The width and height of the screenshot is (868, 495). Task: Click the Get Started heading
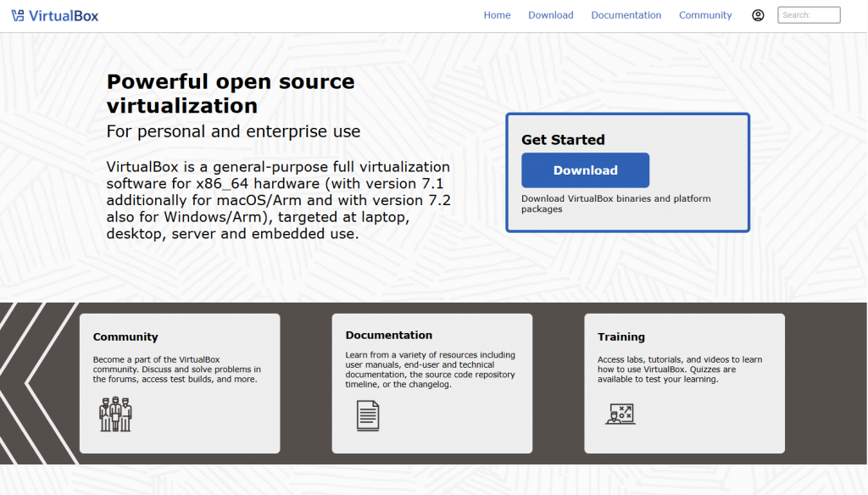(563, 140)
